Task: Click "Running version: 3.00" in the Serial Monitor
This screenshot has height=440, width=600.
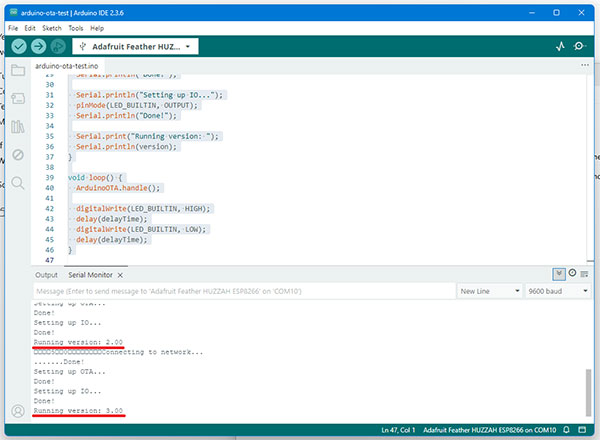Action: (78, 411)
